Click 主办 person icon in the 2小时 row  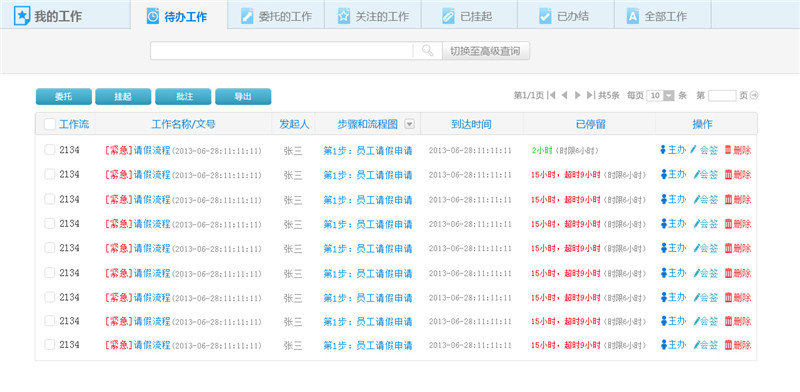[x=663, y=150]
